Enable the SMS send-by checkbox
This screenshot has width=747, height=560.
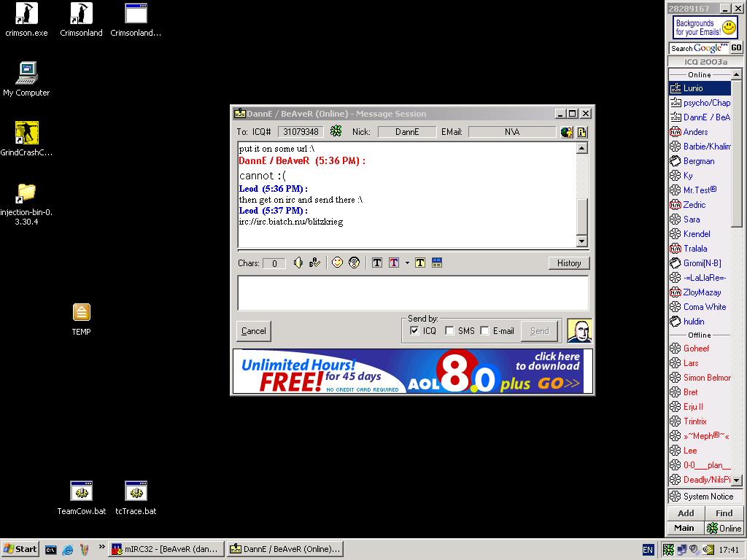point(449,330)
